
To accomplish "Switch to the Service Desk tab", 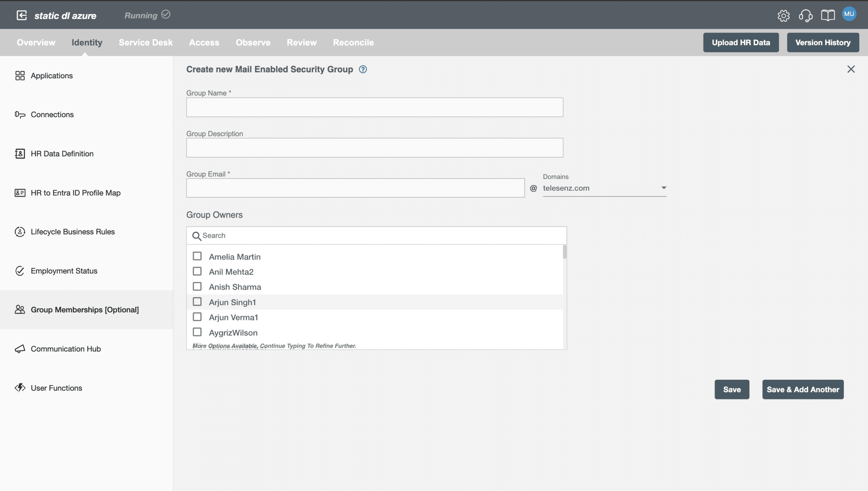I will click(145, 42).
